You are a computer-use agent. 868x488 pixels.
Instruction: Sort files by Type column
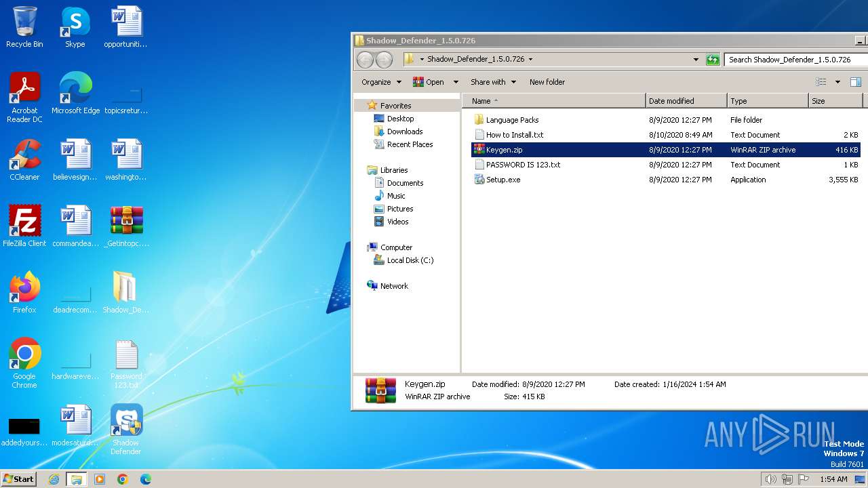(768, 101)
